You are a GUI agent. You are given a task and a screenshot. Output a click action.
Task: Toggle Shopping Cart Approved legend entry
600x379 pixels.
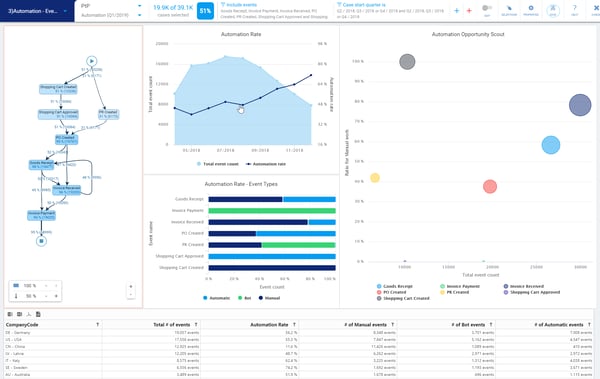tap(532, 292)
